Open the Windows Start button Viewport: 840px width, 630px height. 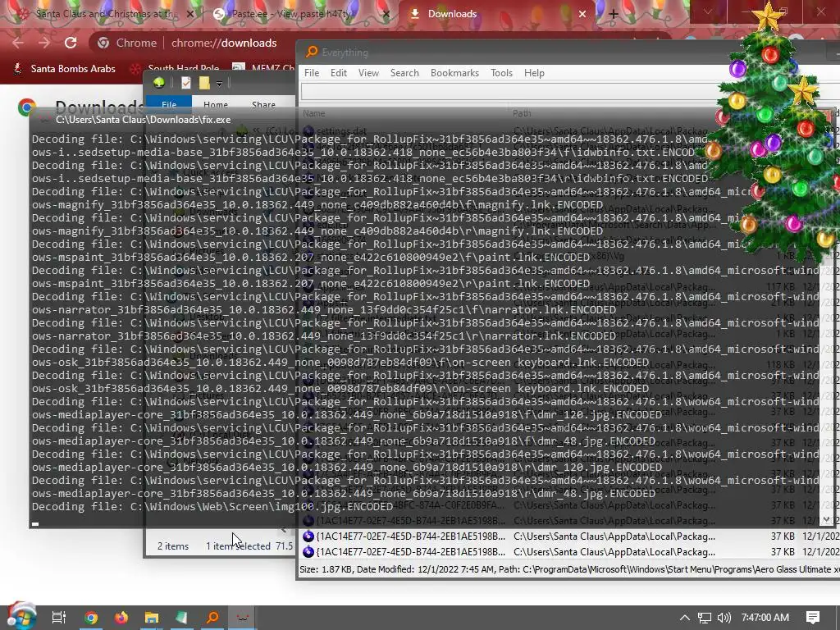coord(21,617)
